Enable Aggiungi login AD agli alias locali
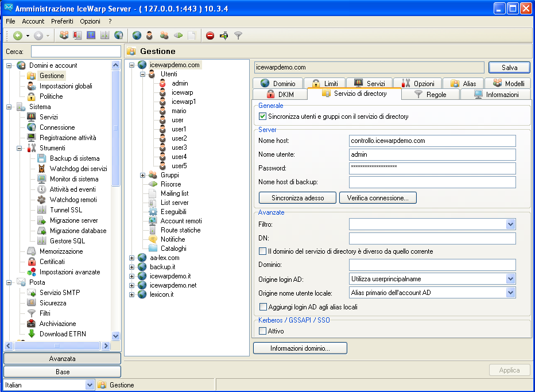 click(263, 307)
